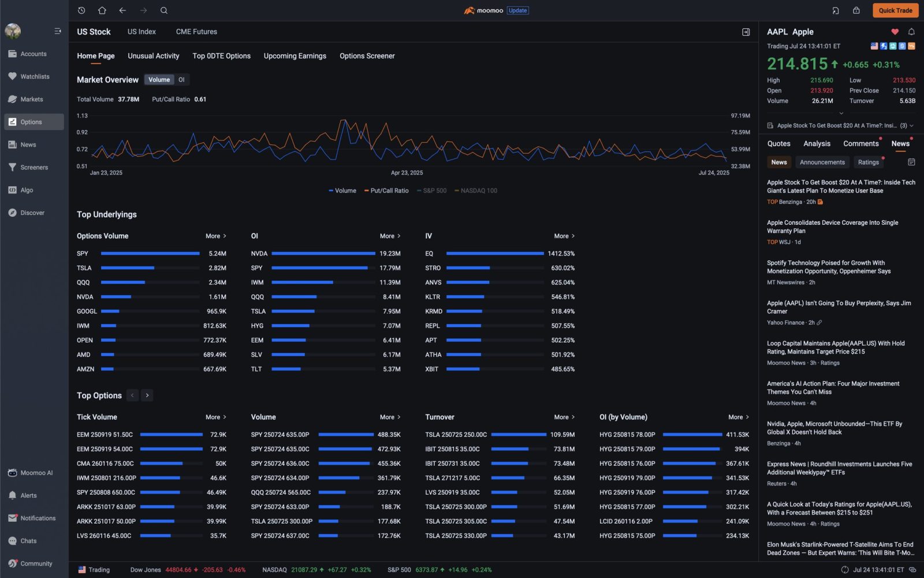Click the bell alert icon for AAPL
This screenshot has height=578, width=924.
pyautogui.click(x=911, y=32)
